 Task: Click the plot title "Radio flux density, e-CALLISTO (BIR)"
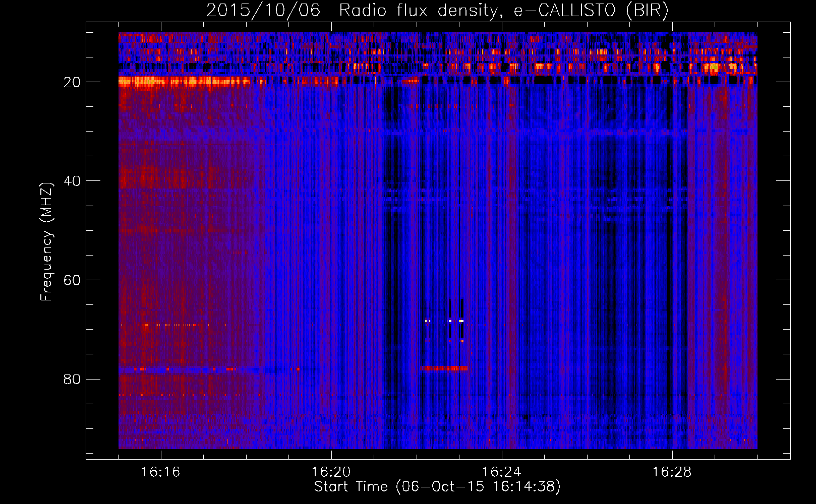click(504, 10)
